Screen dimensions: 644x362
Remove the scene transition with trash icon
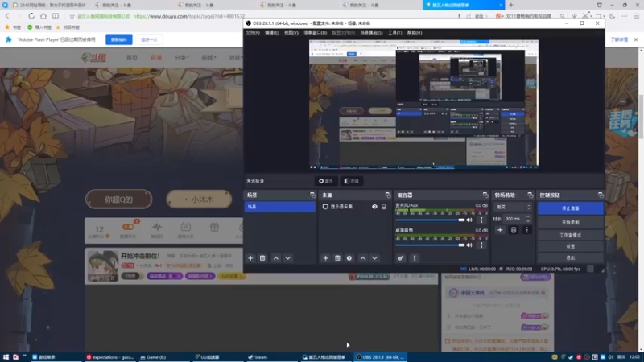pyautogui.click(x=514, y=230)
